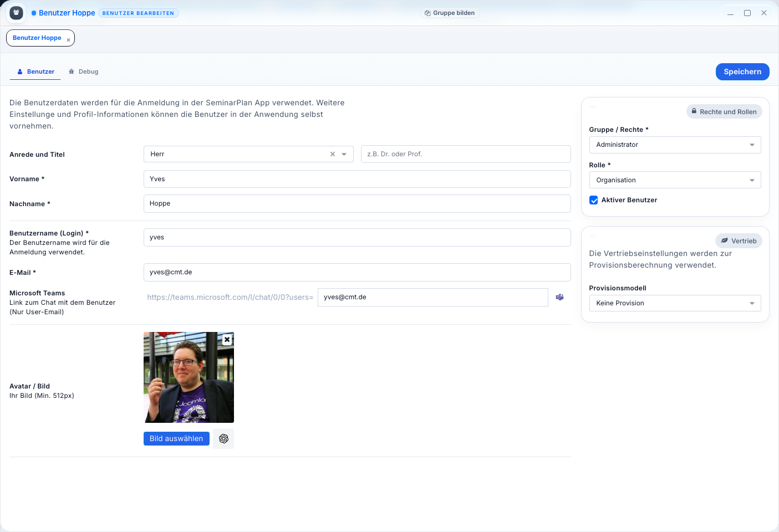
Task: Open the Gruppe / Rechte dropdown
Action: pyautogui.click(x=674, y=145)
